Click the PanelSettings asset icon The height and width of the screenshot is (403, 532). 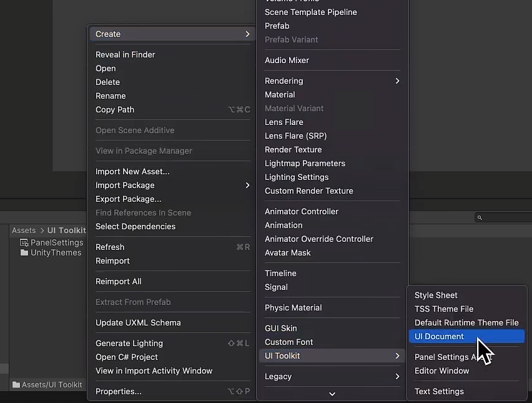(x=24, y=242)
